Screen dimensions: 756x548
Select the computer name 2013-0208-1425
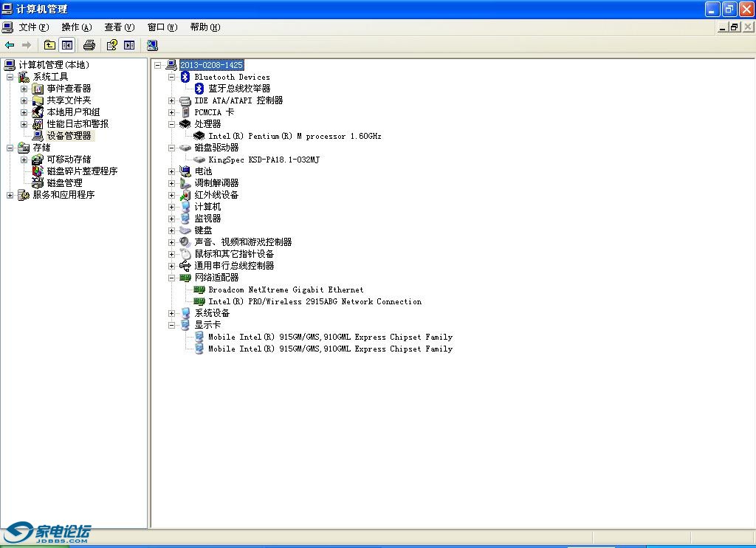[x=211, y=65]
